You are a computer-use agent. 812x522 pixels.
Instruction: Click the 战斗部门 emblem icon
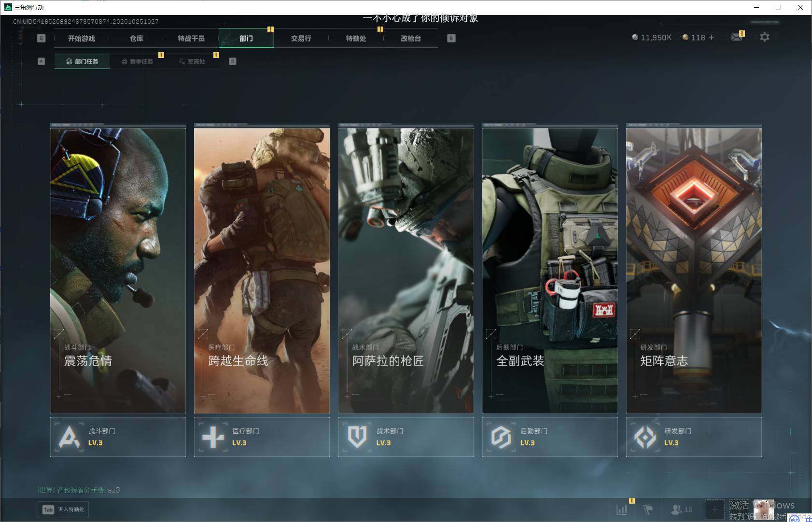coord(69,437)
